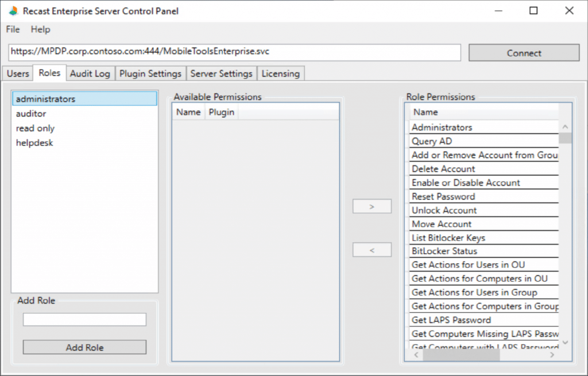Select List Bitlocker Keys permission
This screenshot has height=376, width=588.
click(483, 238)
